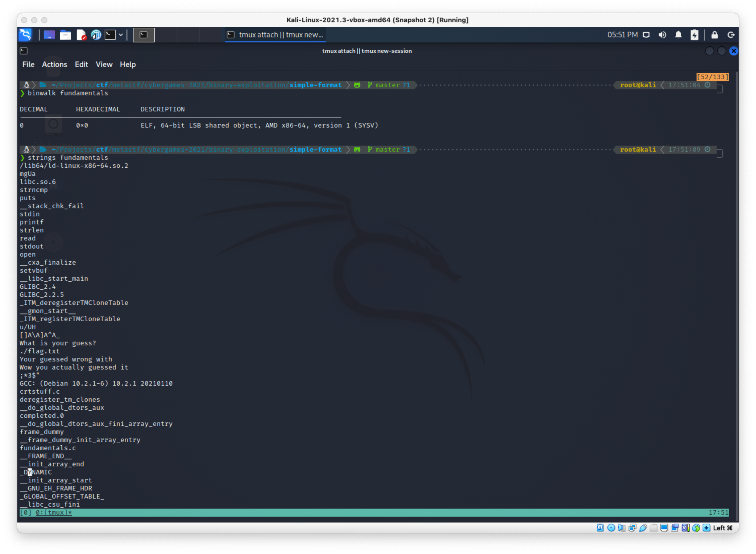Image resolution: width=756 pixels, height=554 pixels.
Task: Click the VirtualBox USB devices indicator
Action: (x=643, y=528)
